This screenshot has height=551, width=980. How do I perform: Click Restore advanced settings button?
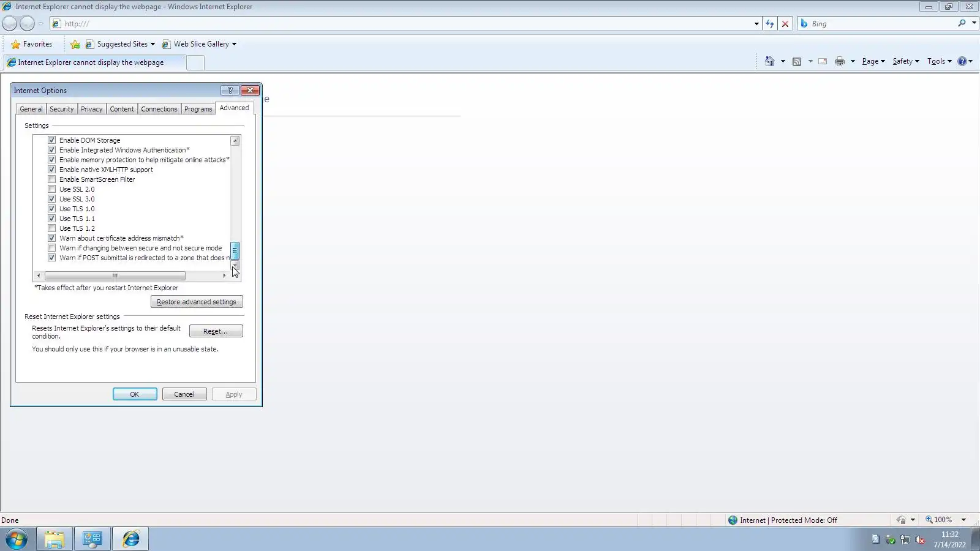pos(197,302)
